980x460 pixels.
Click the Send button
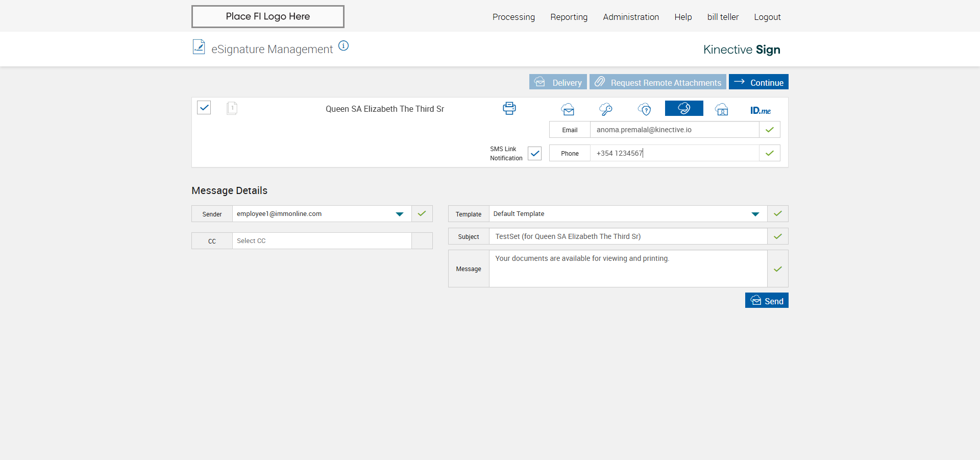(x=767, y=301)
